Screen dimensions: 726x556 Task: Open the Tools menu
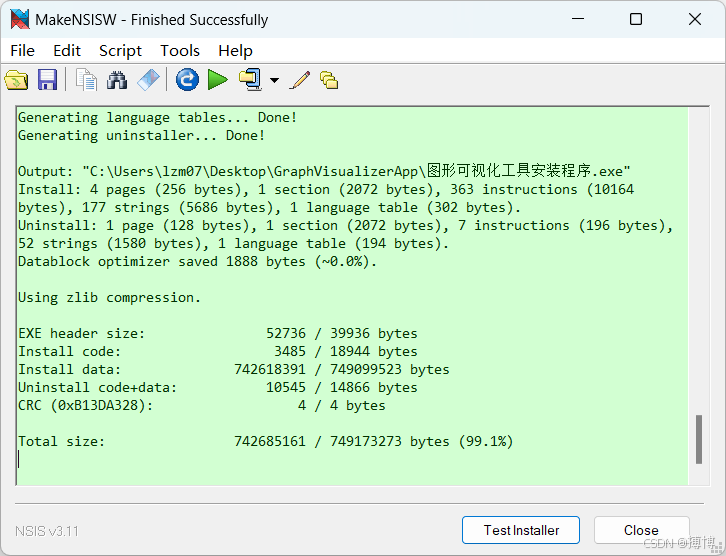[180, 50]
